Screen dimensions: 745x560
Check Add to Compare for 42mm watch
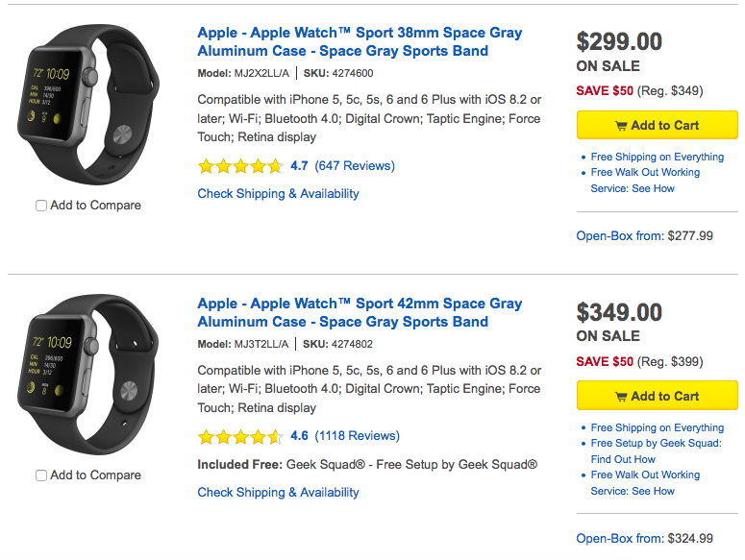click(41, 475)
